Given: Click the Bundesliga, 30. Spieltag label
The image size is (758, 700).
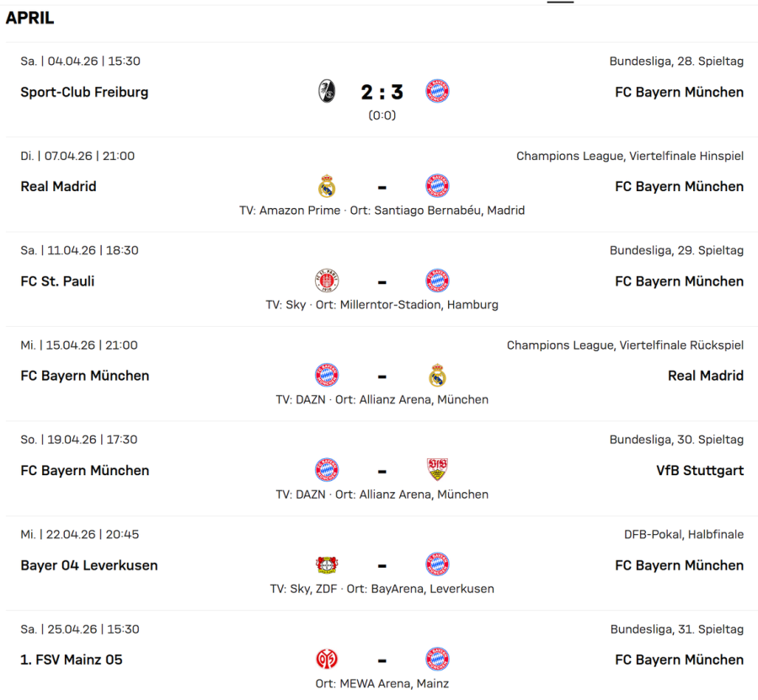Looking at the screenshot, I should coord(676,440).
